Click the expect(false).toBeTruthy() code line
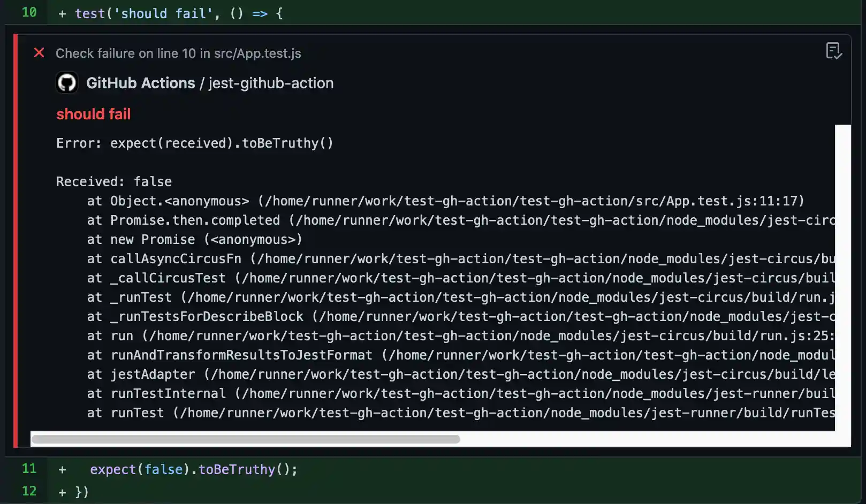The image size is (866, 504). pyautogui.click(x=194, y=469)
